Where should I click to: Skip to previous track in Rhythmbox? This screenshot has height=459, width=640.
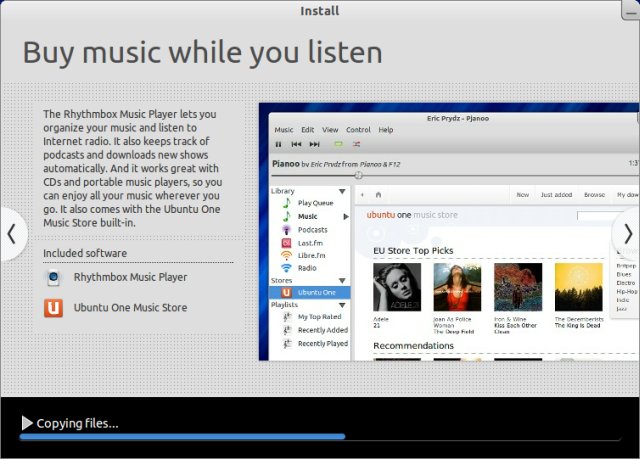296,144
